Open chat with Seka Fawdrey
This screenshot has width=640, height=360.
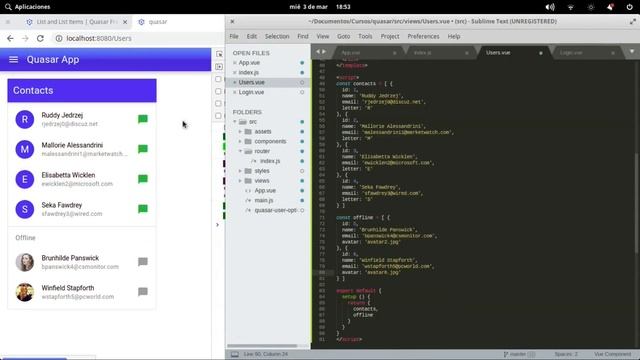point(142,209)
